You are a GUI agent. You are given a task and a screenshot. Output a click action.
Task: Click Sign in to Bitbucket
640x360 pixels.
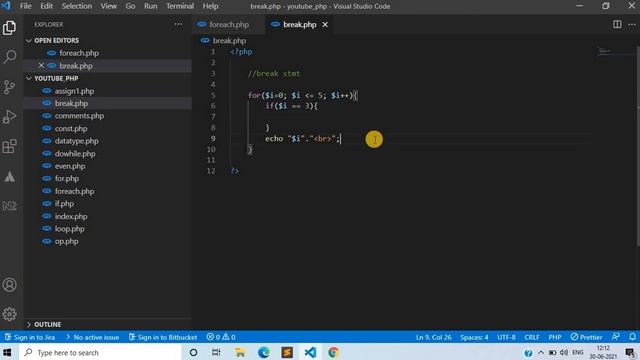tap(163, 337)
